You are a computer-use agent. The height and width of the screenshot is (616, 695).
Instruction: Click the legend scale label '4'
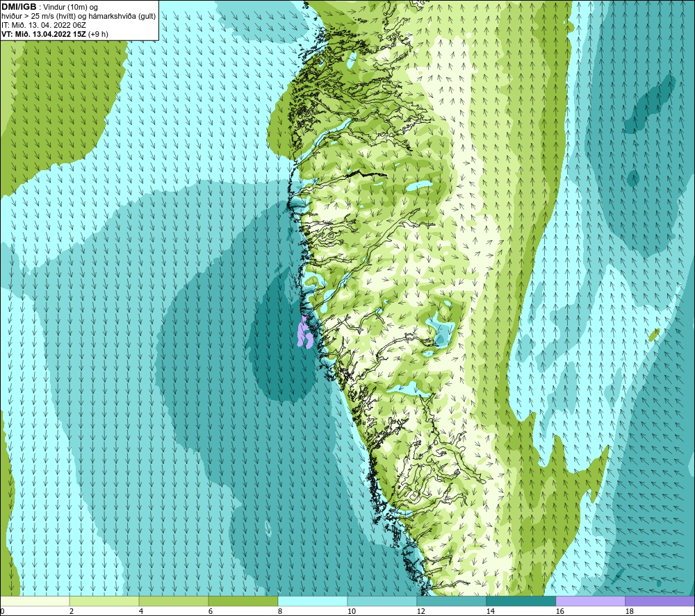tap(141, 611)
